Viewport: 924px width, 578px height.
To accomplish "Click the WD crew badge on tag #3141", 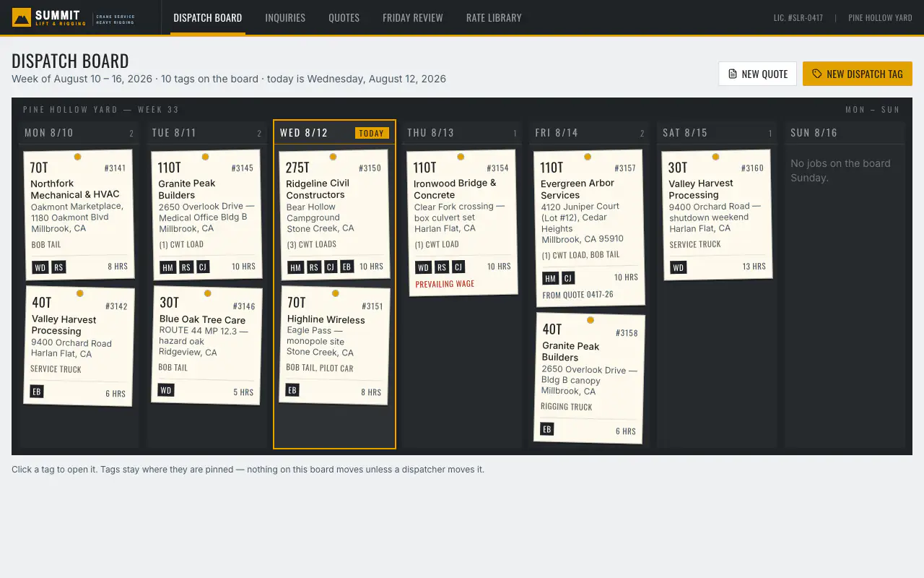I will (40, 267).
